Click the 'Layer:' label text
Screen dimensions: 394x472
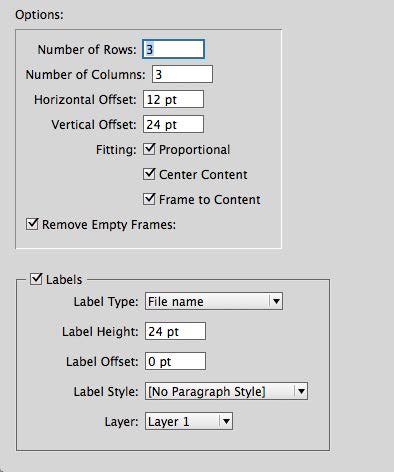click(121, 422)
